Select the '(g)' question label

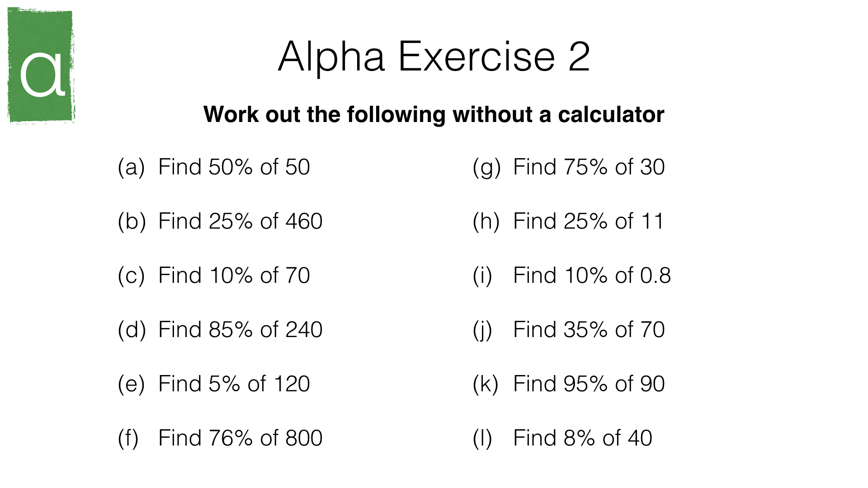coord(486,168)
